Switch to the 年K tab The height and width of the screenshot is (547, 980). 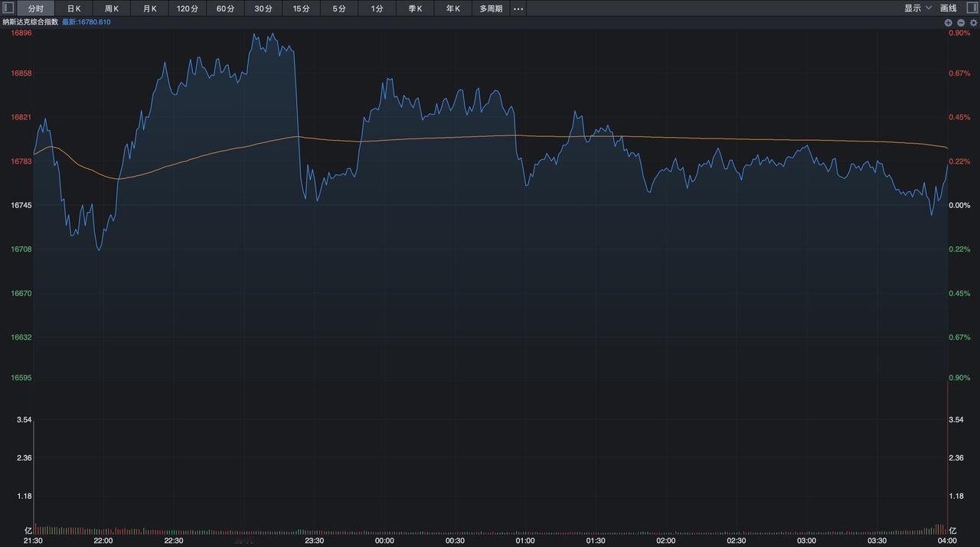pos(453,8)
